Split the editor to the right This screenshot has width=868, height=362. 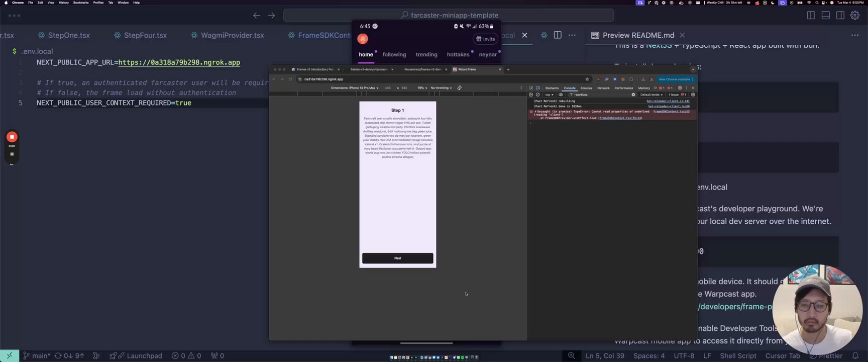click(x=558, y=35)
